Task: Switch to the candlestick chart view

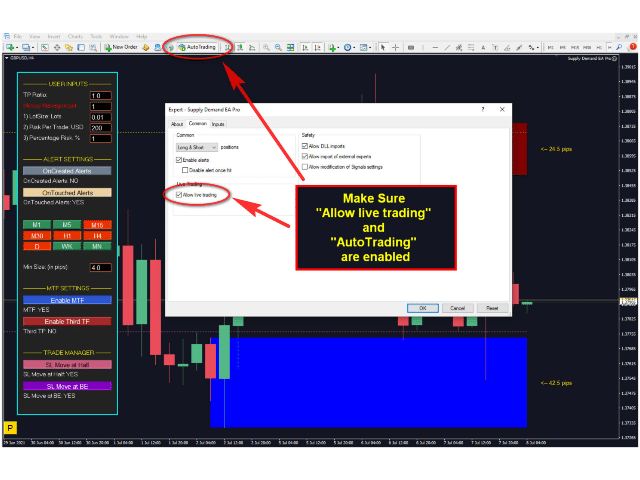Action: coord(240,47)
